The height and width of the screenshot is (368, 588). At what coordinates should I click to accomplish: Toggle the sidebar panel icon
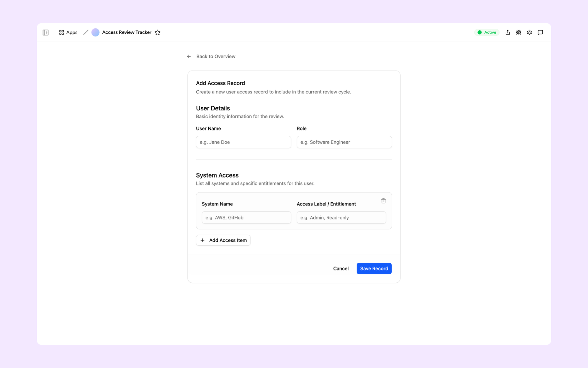[46, 32]
